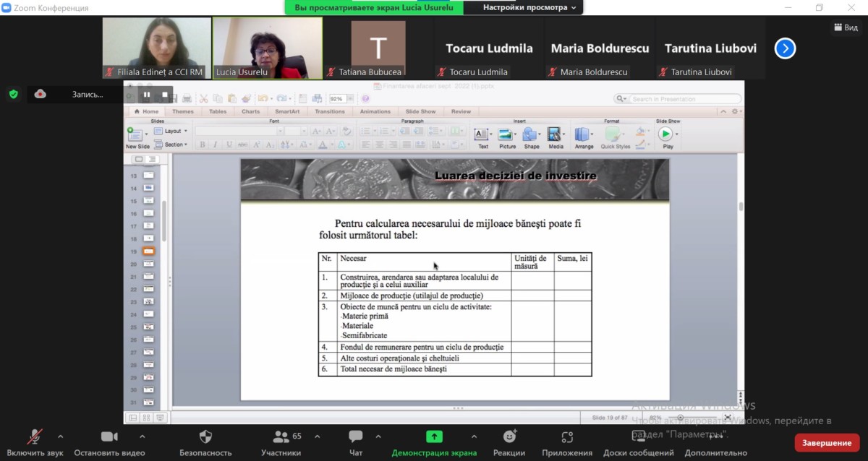The image size is (868, 461).
Task: Open the Review ribbon tab
Action: (x=461, y=112)
